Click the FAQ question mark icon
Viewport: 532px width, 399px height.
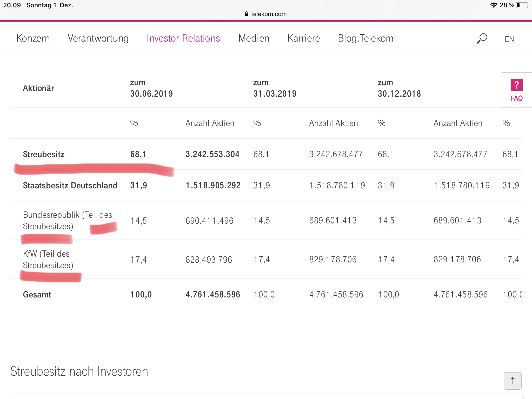[x=516, y=85]
